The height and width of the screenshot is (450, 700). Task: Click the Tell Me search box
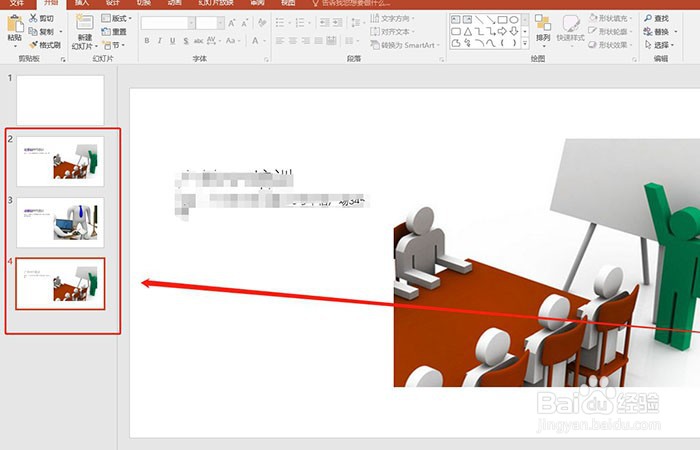(351, 3)
